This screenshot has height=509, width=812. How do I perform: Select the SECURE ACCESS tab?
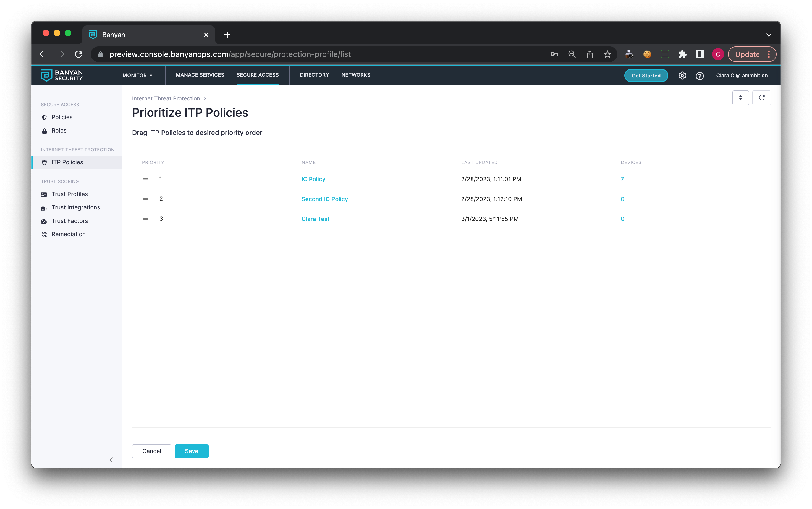[258, 75]
